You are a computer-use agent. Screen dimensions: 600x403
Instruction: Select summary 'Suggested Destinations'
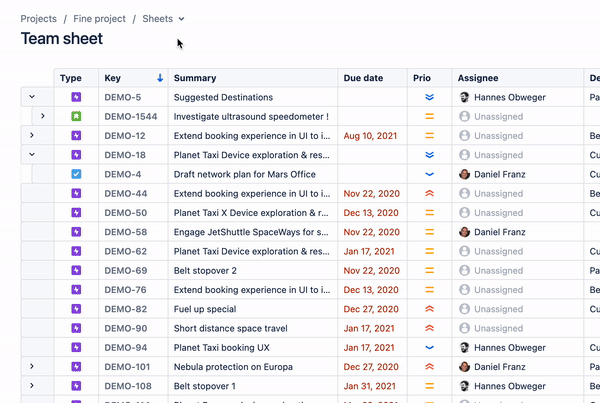[223, 97]
